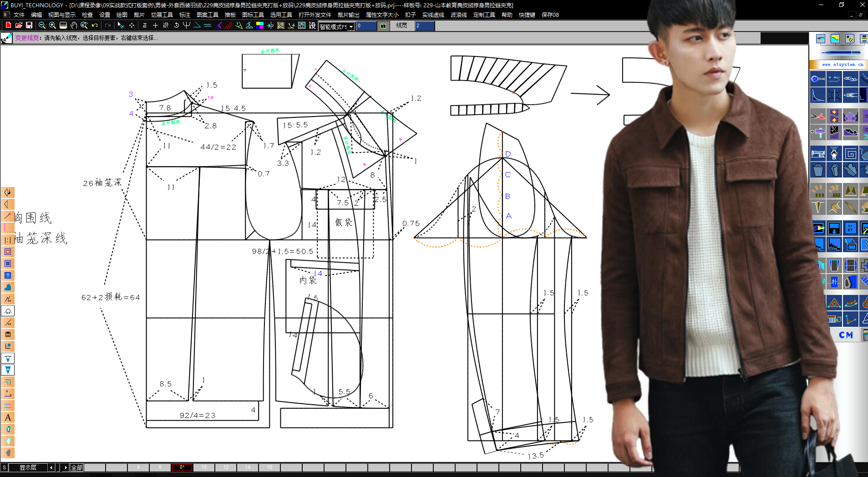
Task: Open the 帮助 menu
Action: [507, 15]
